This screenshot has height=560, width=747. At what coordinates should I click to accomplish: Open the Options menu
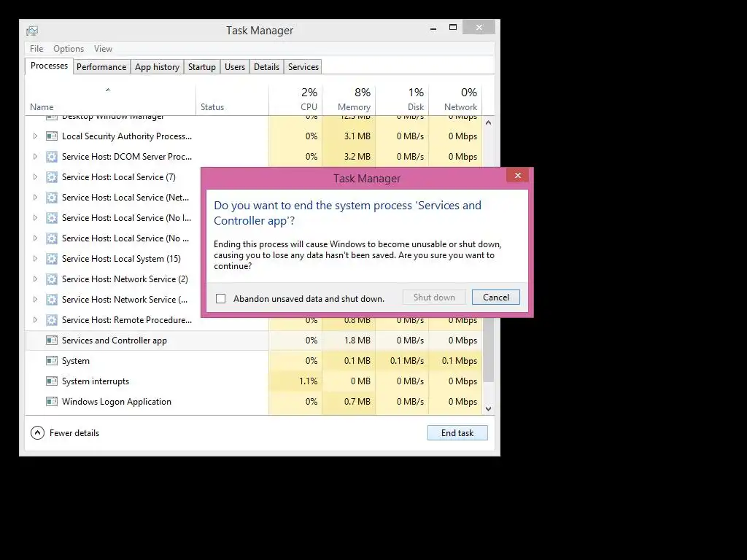(x=69, y=49)
